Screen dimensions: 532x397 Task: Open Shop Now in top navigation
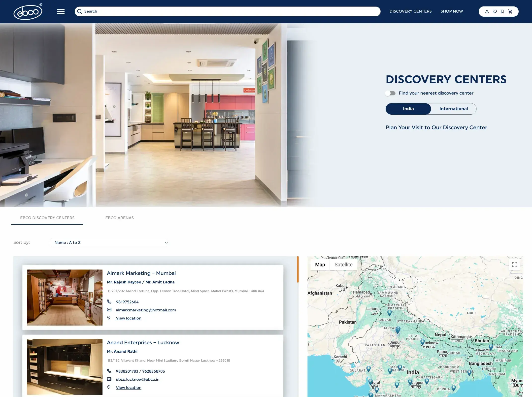(x=452, y=11)
